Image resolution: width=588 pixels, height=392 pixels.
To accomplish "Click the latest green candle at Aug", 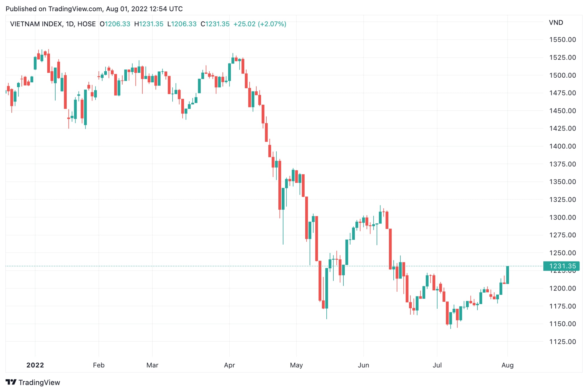I will coord(507,275).
